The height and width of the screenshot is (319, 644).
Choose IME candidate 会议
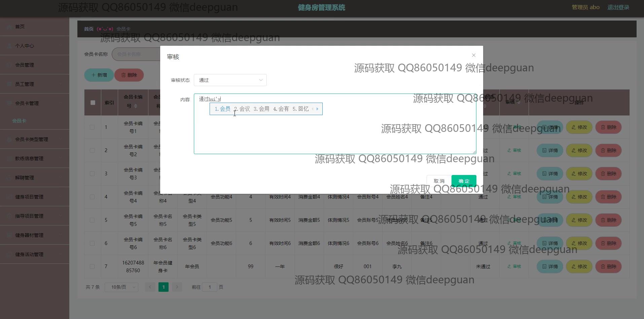[242, 109]
